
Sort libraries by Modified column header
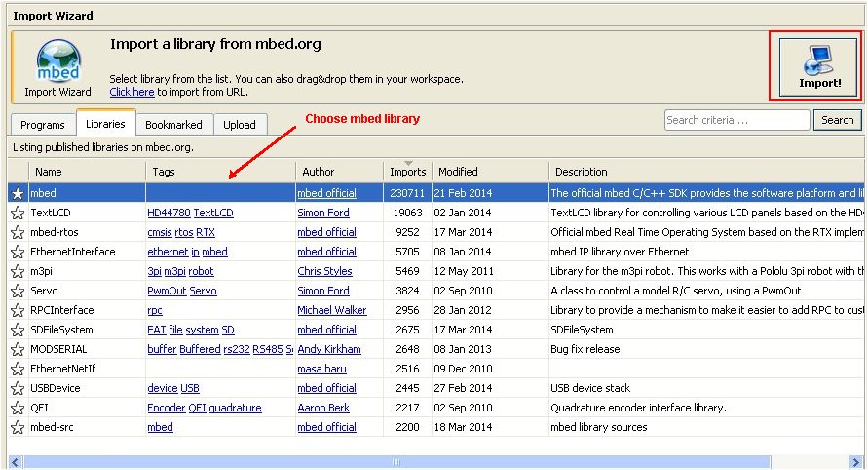coord(458,172)
